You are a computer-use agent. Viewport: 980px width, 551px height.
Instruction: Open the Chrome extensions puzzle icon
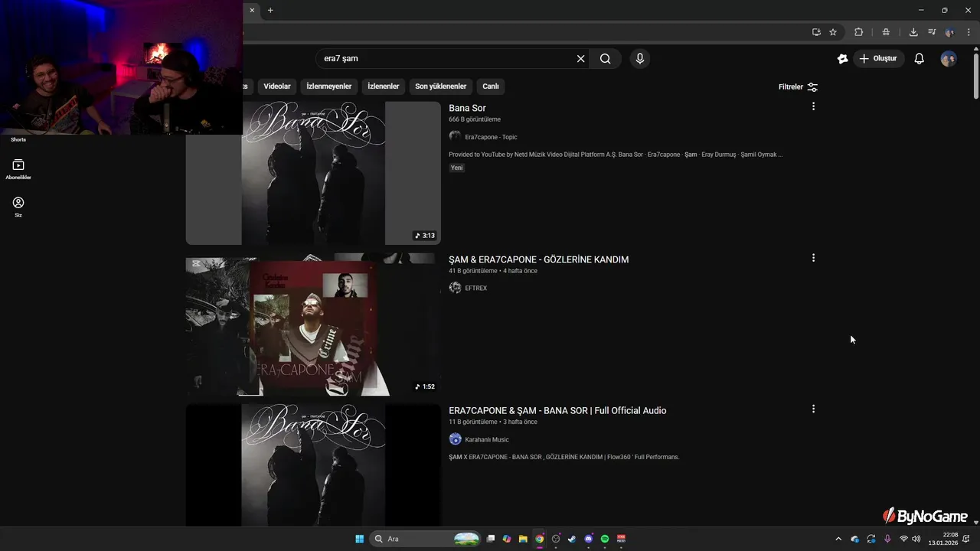click(858, 32)
